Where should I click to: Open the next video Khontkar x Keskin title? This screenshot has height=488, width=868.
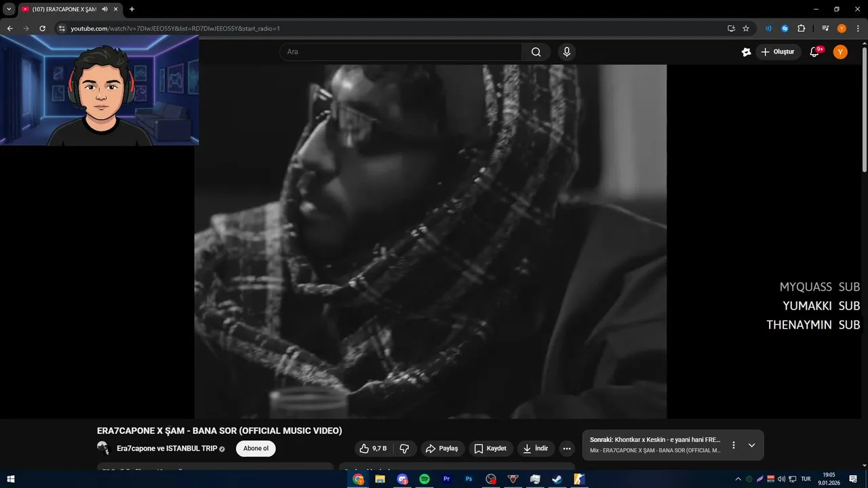(x=655, y=440)
